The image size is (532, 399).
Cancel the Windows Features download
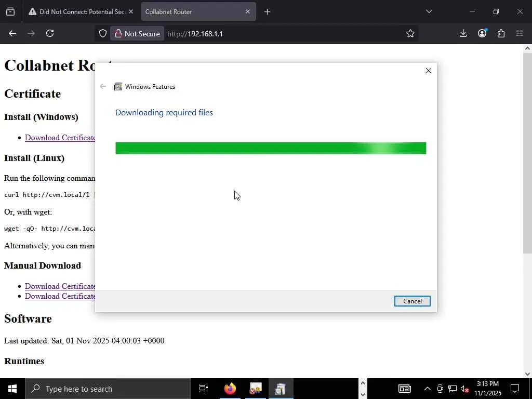412,301
